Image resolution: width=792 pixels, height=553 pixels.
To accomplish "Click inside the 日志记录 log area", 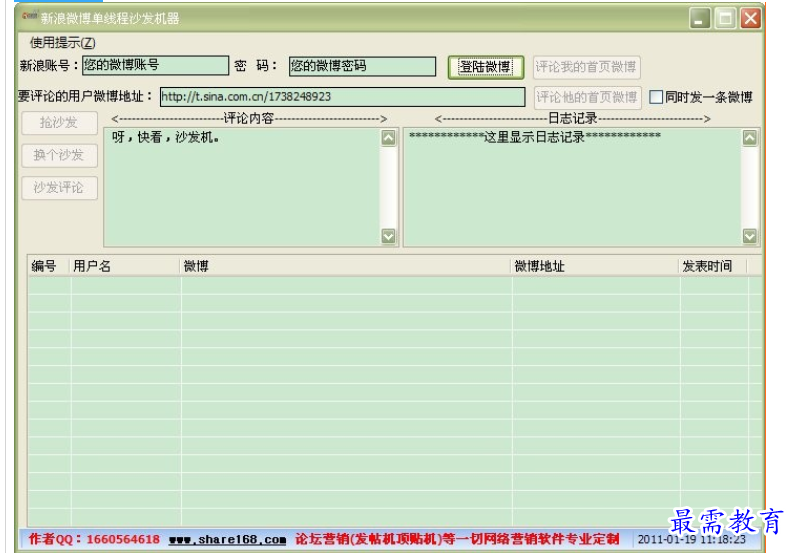I will coord(572,187).
